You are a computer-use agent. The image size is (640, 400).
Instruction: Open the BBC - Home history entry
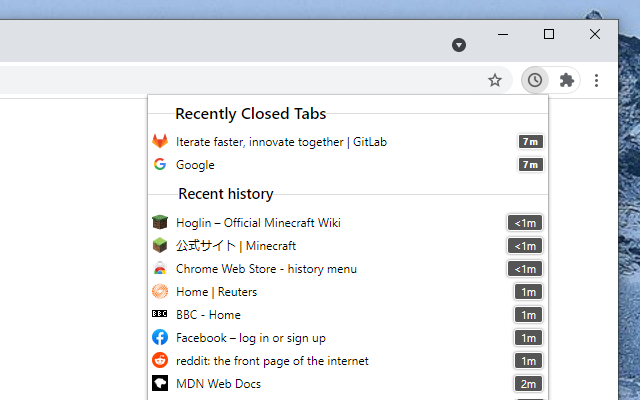click(208, 315)
